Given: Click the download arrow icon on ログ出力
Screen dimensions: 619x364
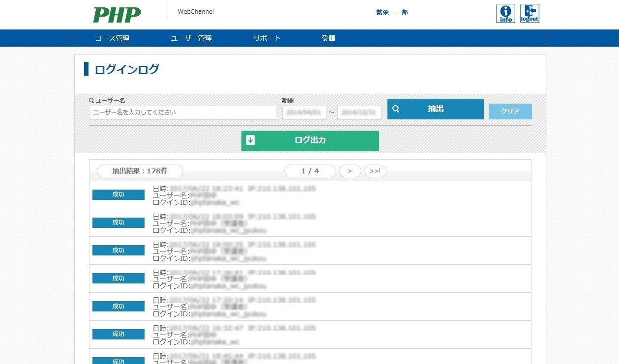Looking at the screenshot, I should (250, 140).
